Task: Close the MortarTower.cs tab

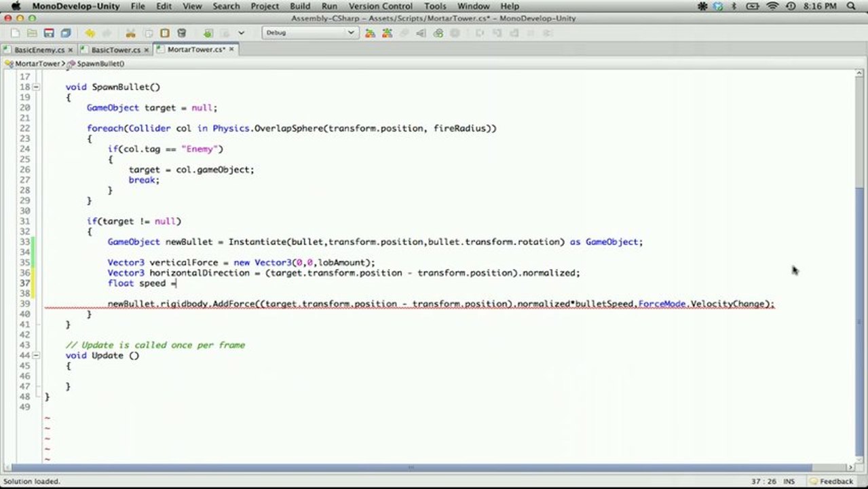Action: click(231, 50)
